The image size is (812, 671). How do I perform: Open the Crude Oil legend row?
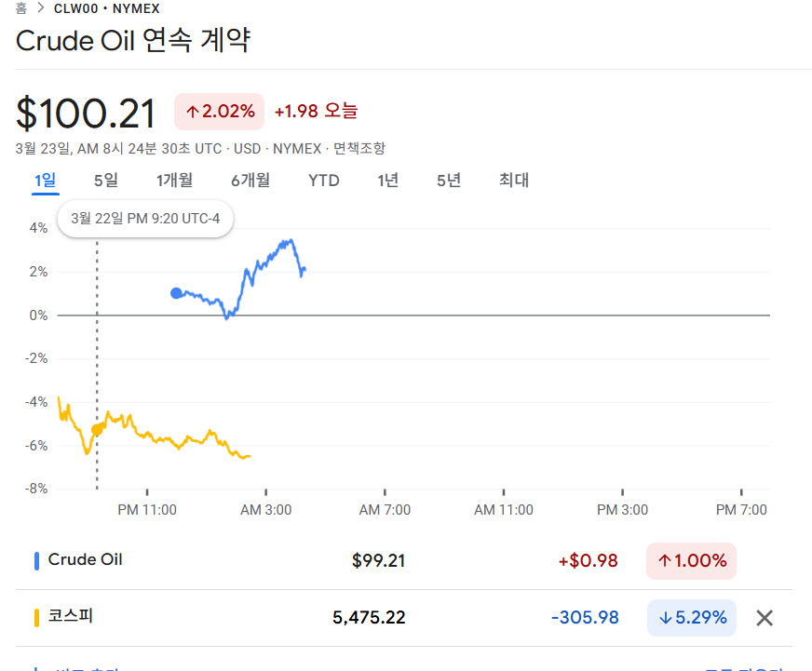click(404, 561)
